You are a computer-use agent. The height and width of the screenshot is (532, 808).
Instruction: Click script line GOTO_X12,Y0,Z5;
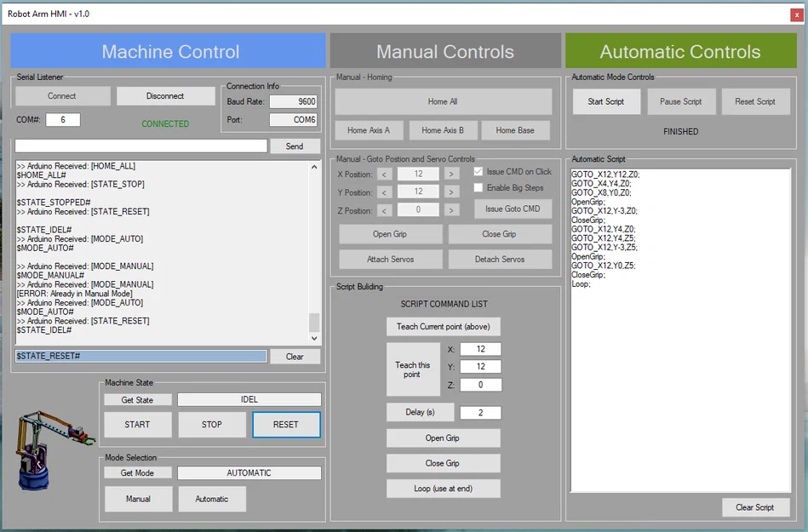[x=604, y=266]
